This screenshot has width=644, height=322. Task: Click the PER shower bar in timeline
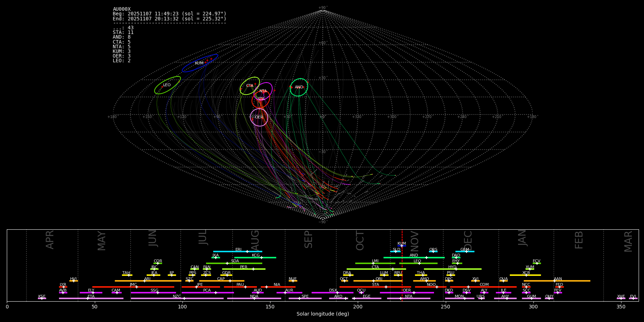(x=244, y=269)
